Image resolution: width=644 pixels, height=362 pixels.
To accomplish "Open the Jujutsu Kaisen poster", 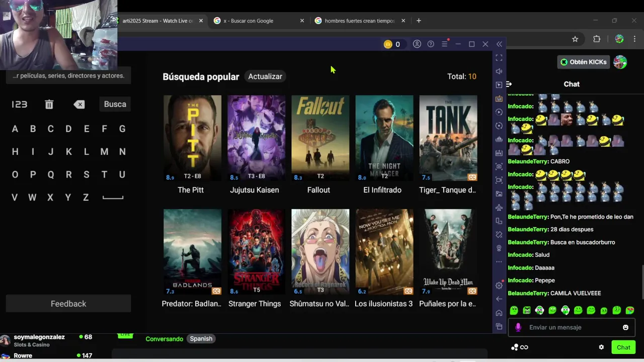I will point(256,138).
